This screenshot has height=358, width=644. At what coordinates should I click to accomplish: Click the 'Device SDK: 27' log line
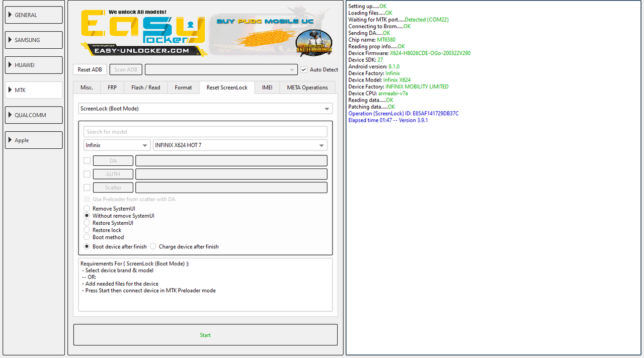pos(366,60)
